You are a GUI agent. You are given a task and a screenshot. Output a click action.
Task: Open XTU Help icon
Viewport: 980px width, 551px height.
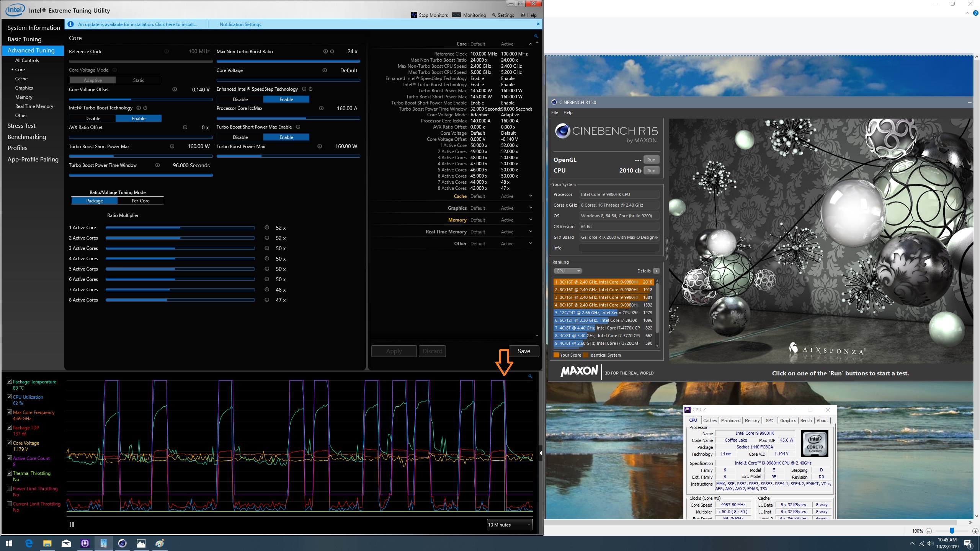(x=523, y=15)
